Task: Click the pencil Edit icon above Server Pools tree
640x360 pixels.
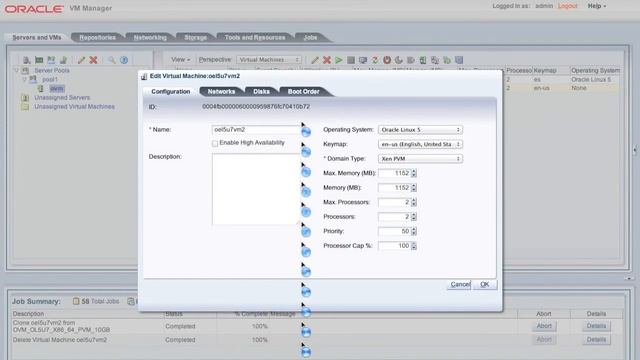Action: pyautogui.click(x=81, y=60)
